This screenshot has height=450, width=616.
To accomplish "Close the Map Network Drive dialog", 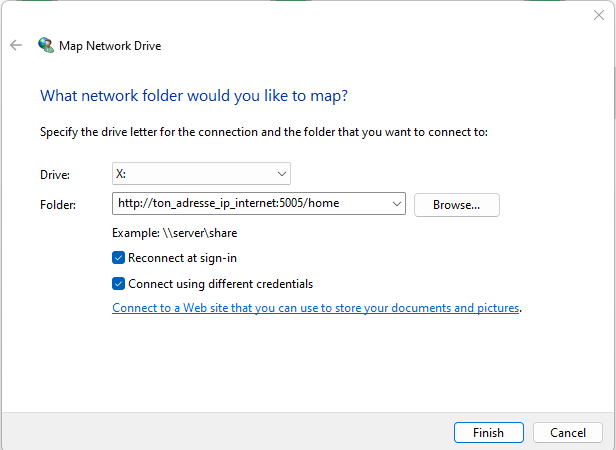I will 599,15.
